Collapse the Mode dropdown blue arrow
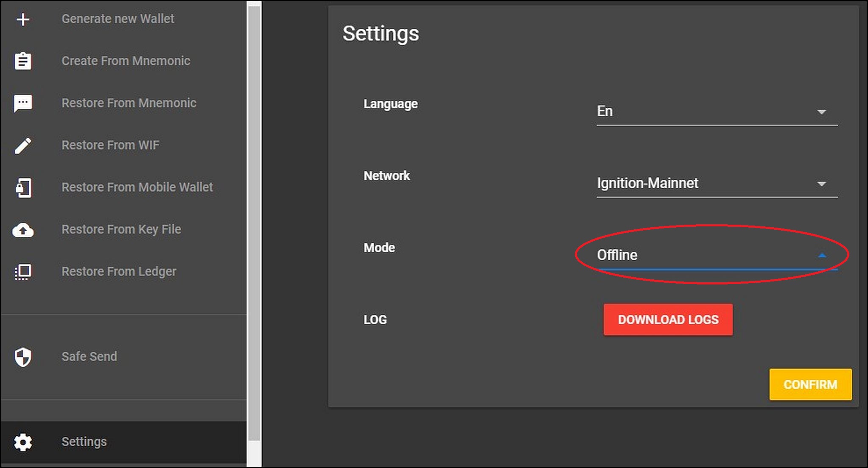The height and width of the screenshot is (468, 868). (822, 255)
